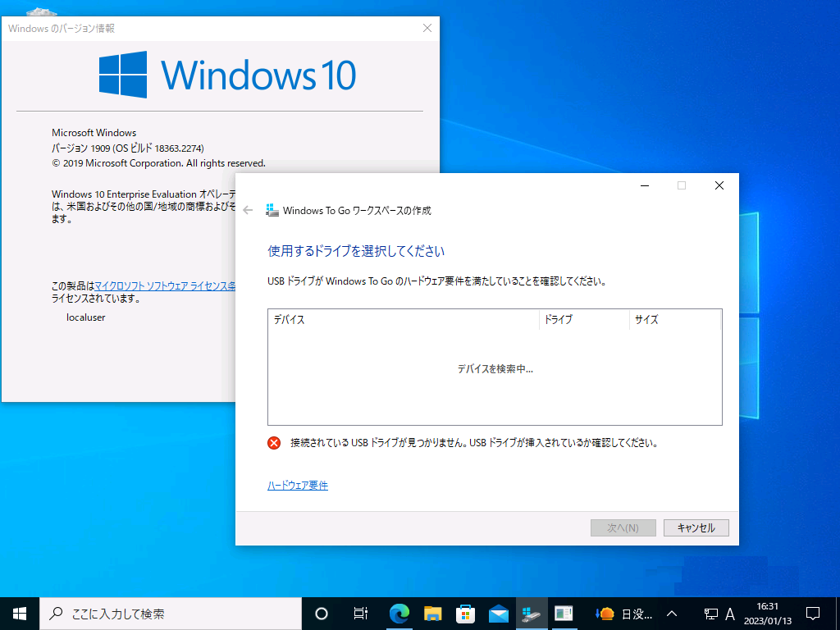Open the ハードウェア要件 hardware requirements link
Screen dimensions: 840x630
click(298, 486)
